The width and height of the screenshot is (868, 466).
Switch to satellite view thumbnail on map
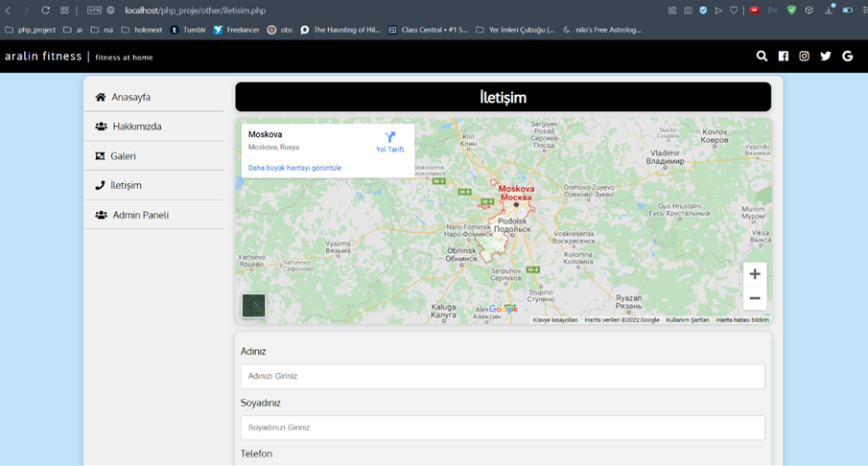click(x=253, y=306)
